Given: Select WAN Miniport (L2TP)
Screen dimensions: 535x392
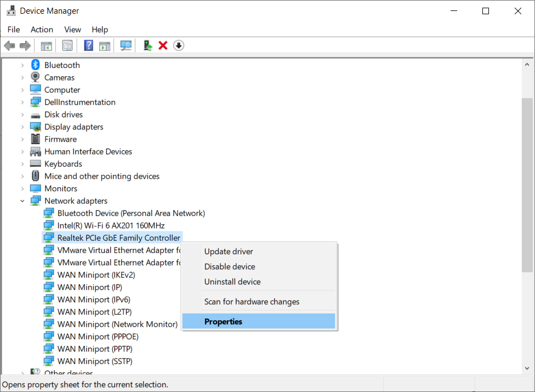Looking at the screenshot, I should (94, 312).
